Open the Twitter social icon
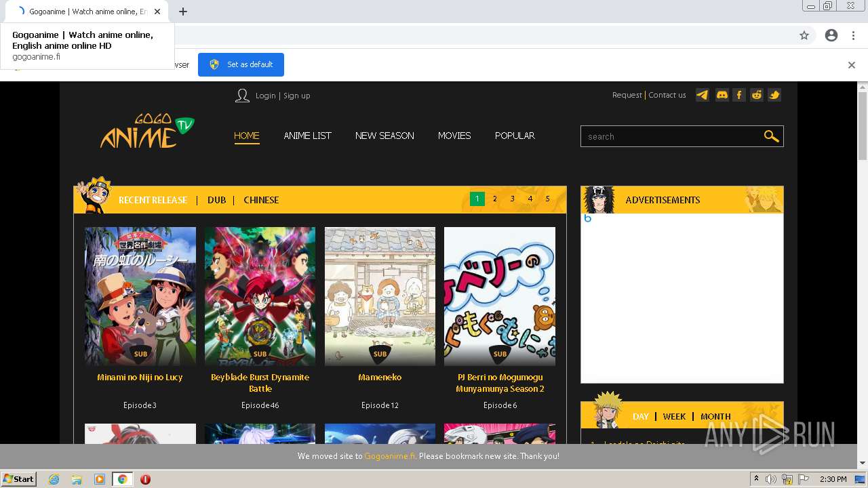Screen dimensions: 868x488 pyautogui.click(x=774, y=95)
